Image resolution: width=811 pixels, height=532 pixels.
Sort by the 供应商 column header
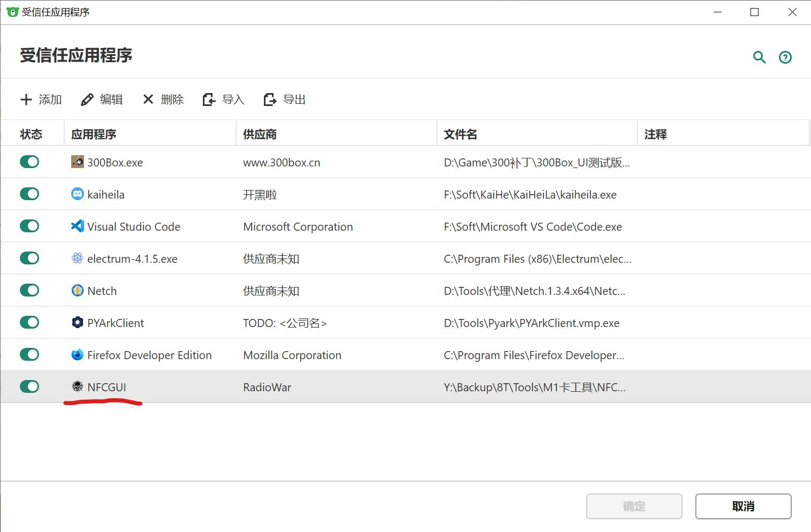tap(260, 134)
